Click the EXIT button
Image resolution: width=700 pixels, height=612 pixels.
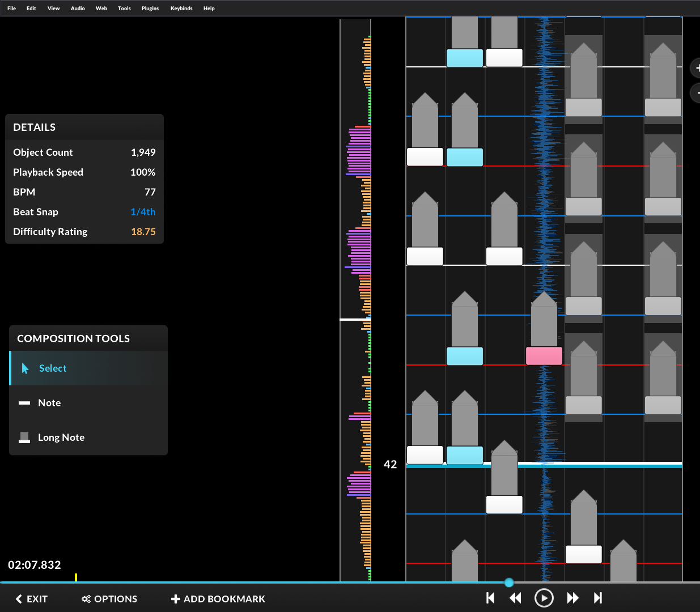tap(32, 599)
